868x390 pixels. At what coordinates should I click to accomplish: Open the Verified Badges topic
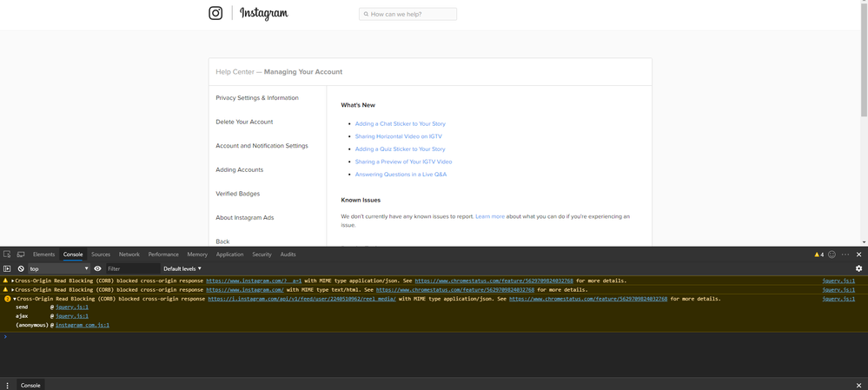point(238,194)
